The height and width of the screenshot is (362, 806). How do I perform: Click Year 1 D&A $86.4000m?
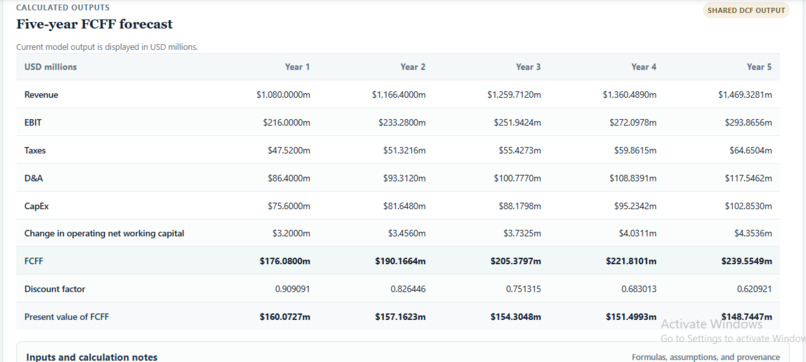click(289, 178)
